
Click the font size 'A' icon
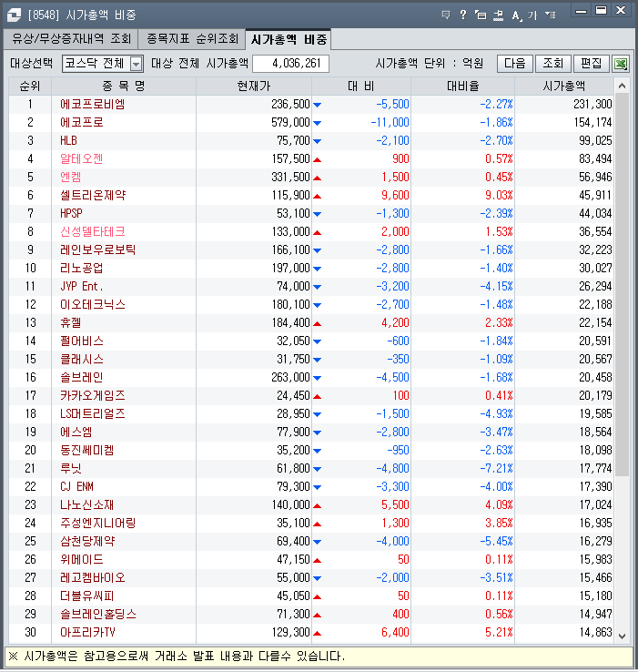click(x=516, y=15)
